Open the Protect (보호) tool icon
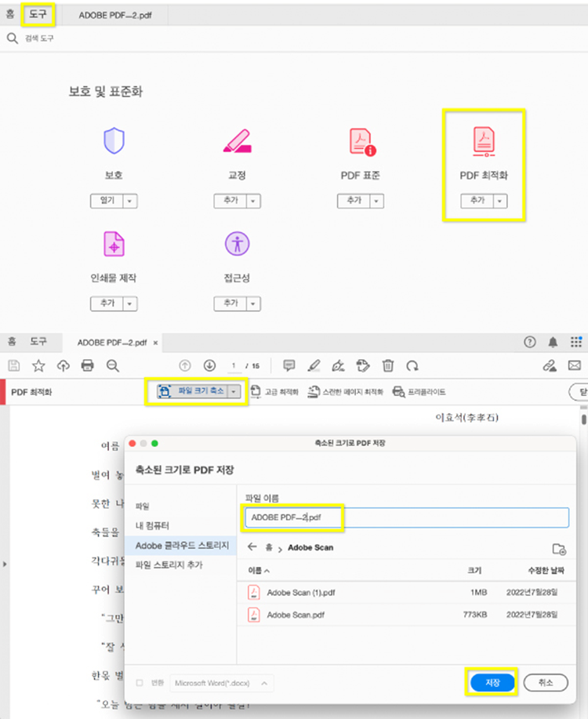 pos(114,140)
